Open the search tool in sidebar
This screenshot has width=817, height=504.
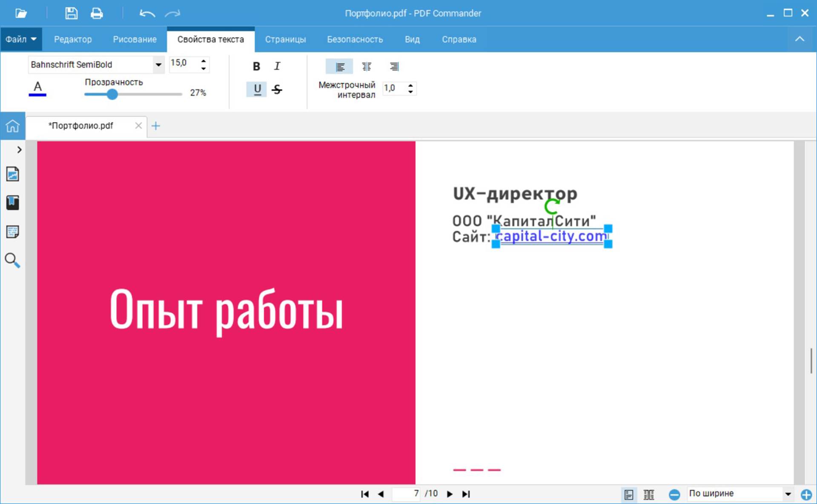[x=12, y=260]
